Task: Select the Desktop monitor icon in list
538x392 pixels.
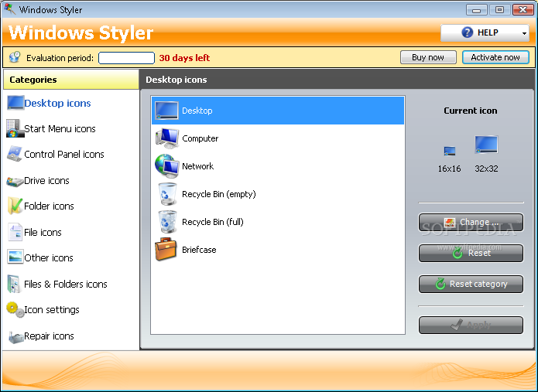Action: pyautogui.click(x=166, y=111)
